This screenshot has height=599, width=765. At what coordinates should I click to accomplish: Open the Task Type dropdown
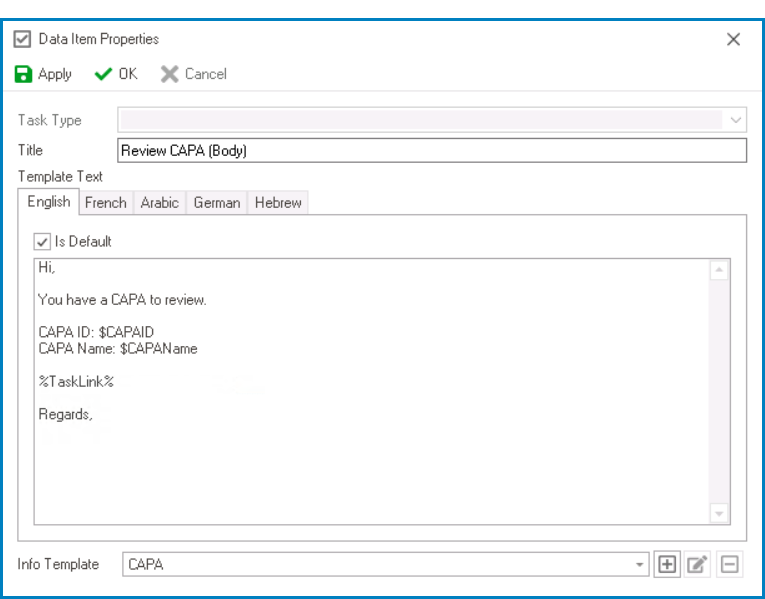tap(736, 120)
